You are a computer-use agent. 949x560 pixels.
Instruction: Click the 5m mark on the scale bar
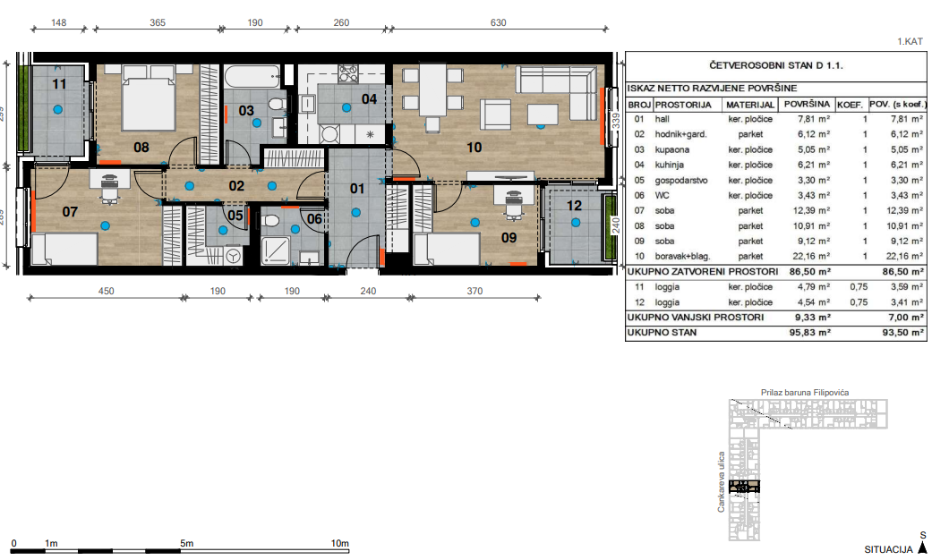(186, 543)
